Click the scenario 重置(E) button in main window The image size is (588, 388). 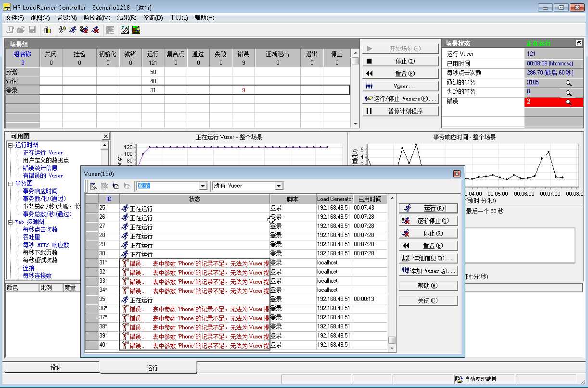click(400, 74)
